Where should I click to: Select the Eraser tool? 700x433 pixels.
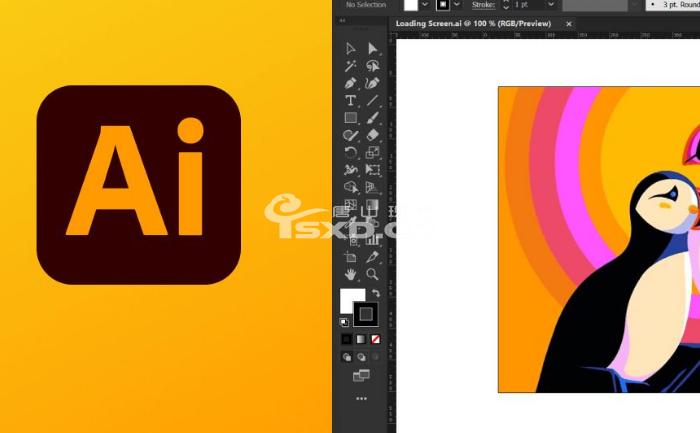coord(372,135)
